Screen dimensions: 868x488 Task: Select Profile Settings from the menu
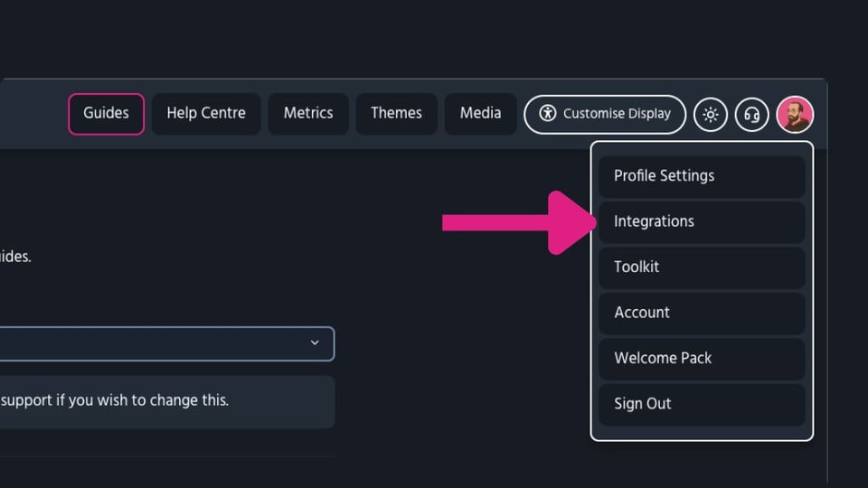tap(702, 176)
